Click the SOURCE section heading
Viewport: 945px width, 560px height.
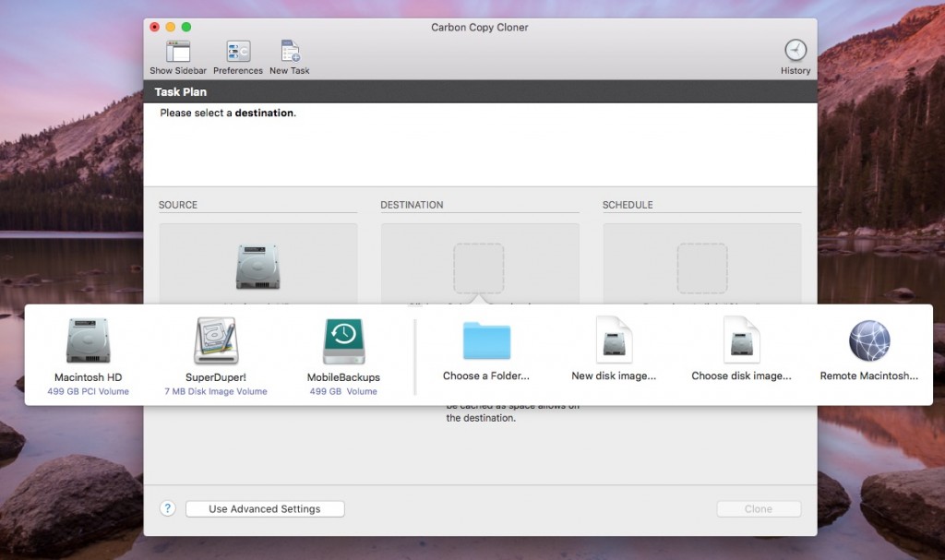coord(178,205)
